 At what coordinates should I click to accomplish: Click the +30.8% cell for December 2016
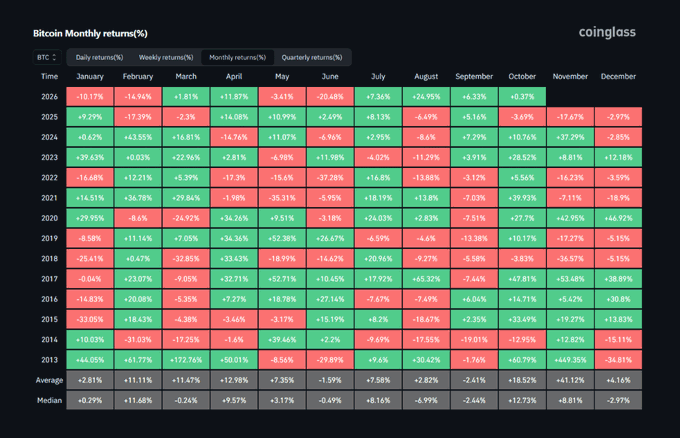coord(618,299)
